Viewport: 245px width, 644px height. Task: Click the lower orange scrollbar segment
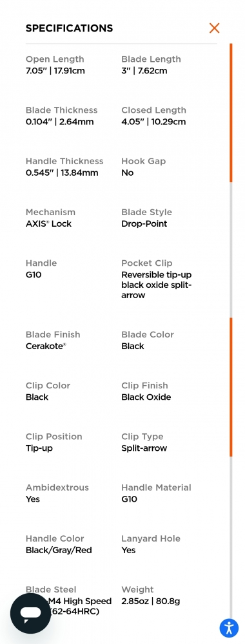(231, 387)
